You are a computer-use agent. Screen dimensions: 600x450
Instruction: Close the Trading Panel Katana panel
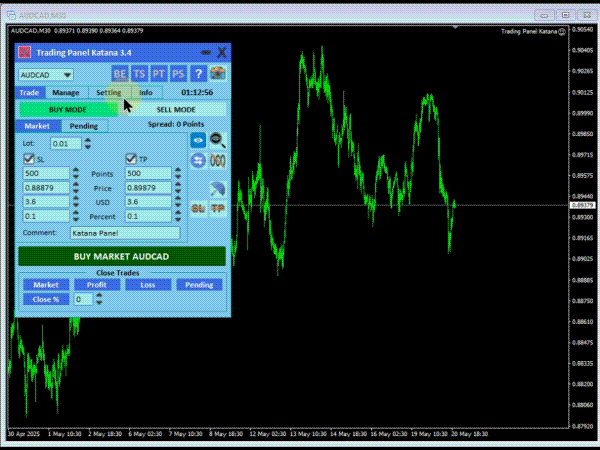click(x=222, y=52)
